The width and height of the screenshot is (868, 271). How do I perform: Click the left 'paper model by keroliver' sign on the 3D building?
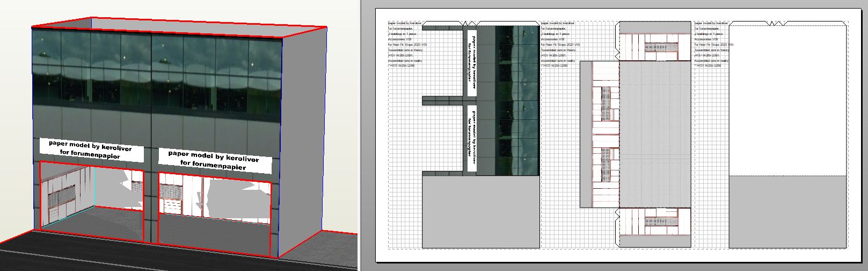(x=91, y=149)
